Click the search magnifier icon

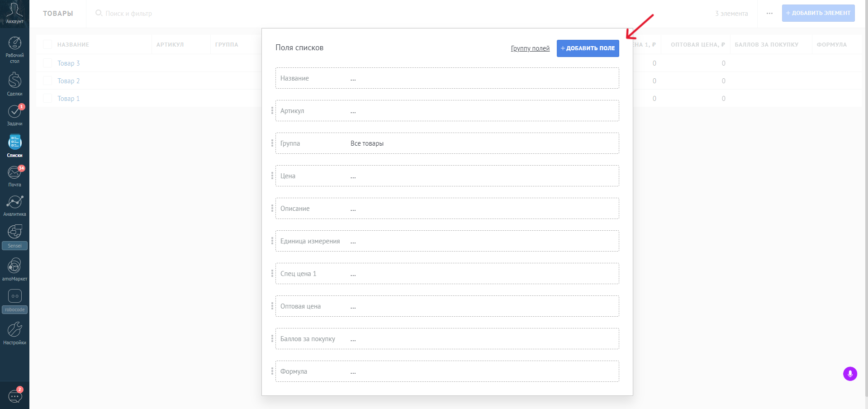pos(99,13)
